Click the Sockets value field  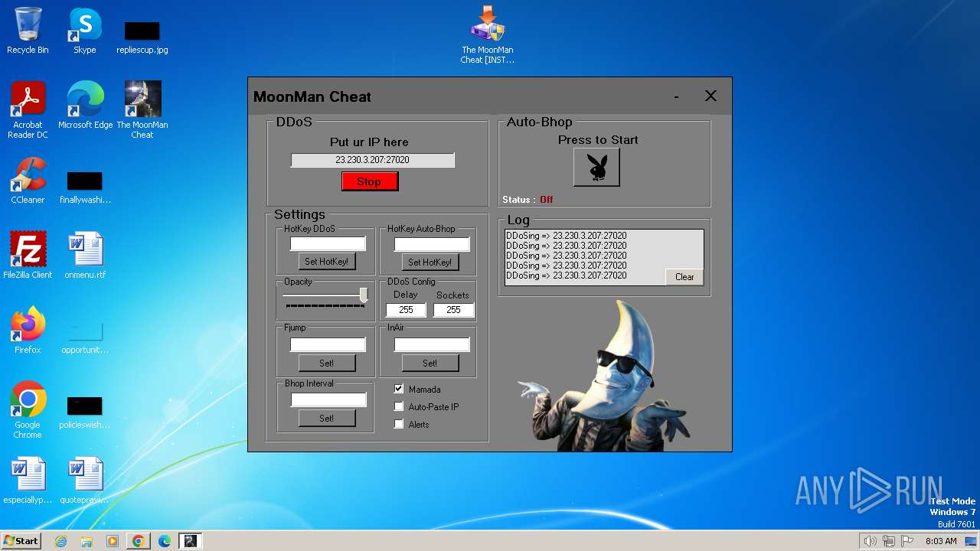[454, 310]
